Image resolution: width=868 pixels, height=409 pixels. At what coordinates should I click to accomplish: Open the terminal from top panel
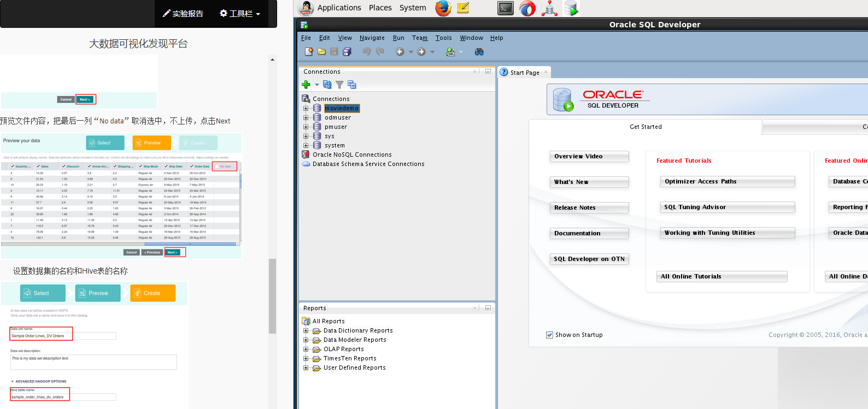(x=506, y=8)
